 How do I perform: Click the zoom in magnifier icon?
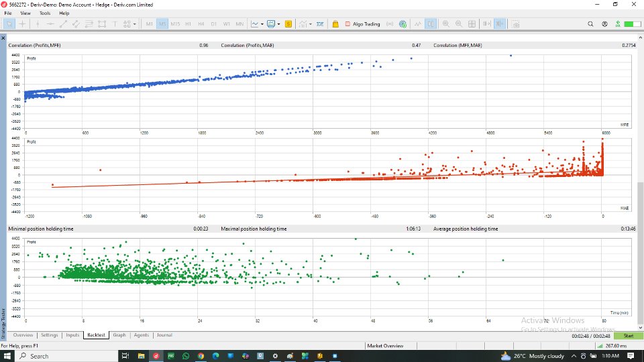(x=445, y=24)
